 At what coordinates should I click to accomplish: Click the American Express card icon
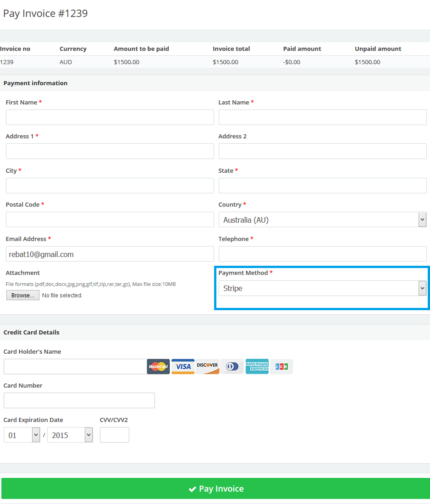click(x=257, y=367)
